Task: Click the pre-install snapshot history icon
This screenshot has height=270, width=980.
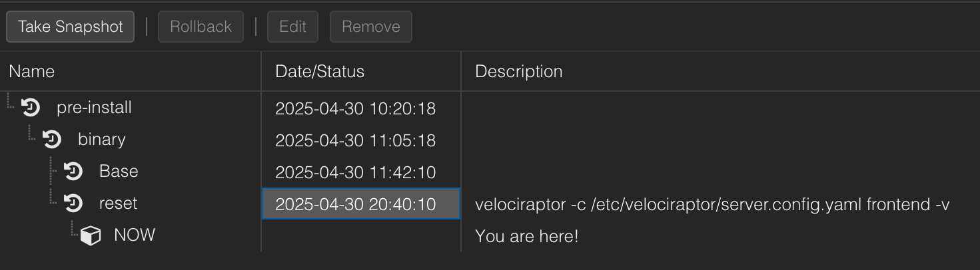Action: point(31,107)
